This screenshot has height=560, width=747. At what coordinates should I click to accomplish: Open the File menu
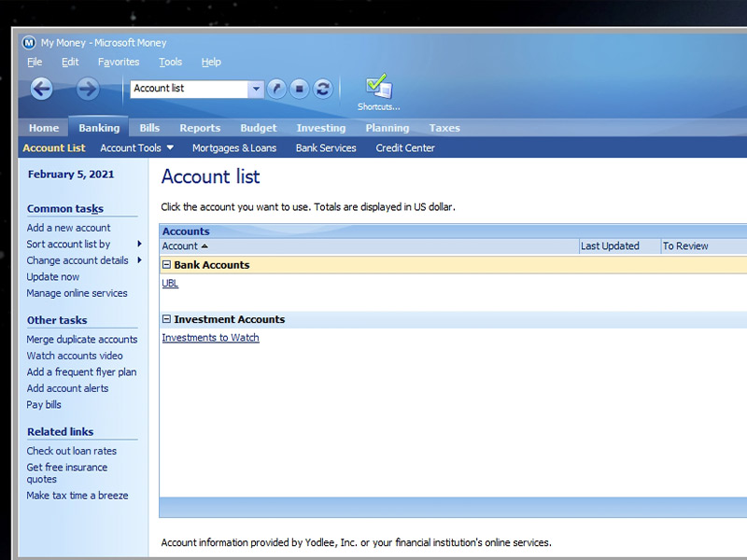pyautogui.click(x=35, y=62)
